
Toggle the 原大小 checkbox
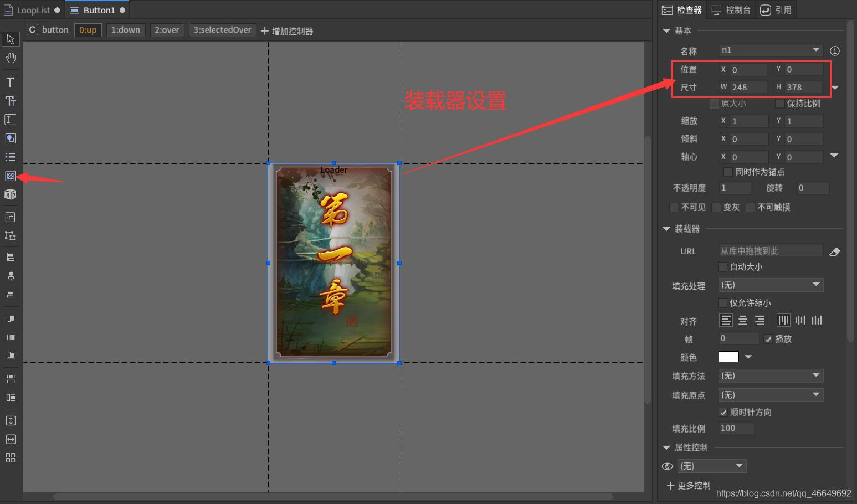(x=714, y=104)
